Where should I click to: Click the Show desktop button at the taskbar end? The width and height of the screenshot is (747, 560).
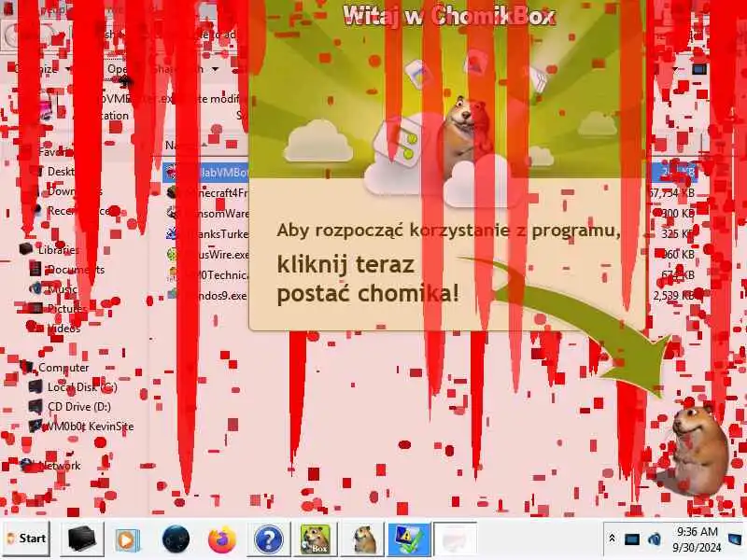click(736, 539)
